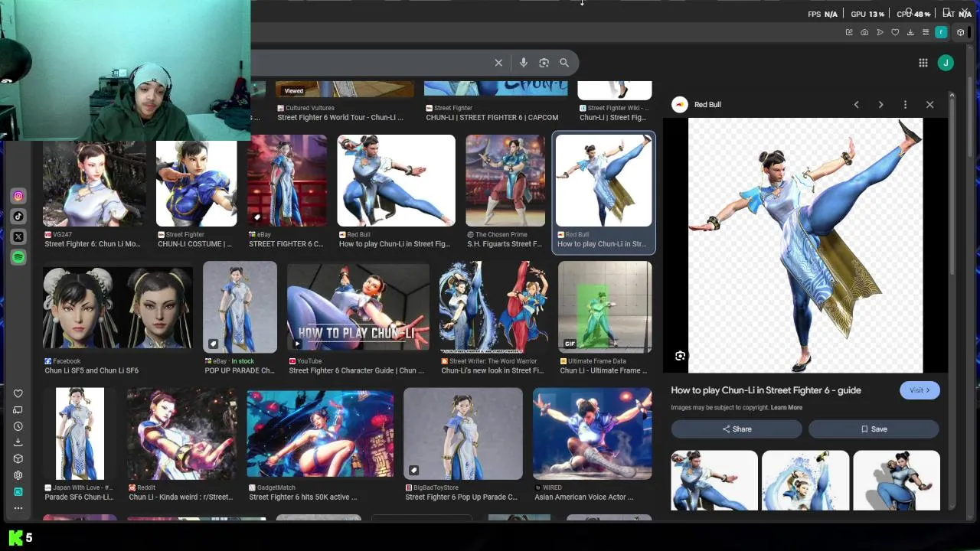Select the GadgetMatch 50K active thumbnail
This screenshot has height=551, width=980.
[320, 434]
